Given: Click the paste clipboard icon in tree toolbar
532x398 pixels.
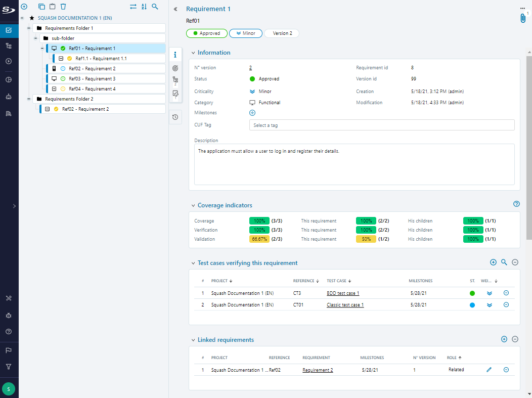Looking at the screenshot, I should coord(52,7).
